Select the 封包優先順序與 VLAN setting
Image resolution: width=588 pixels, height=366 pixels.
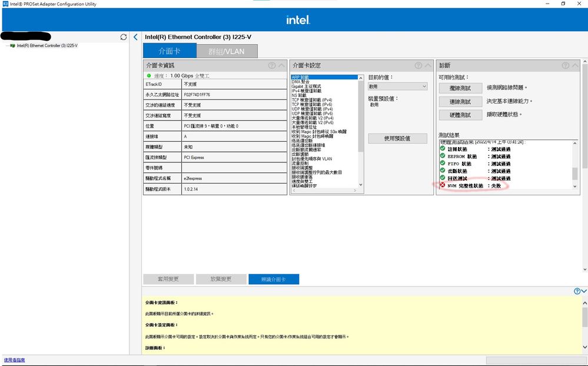[312, 159]
